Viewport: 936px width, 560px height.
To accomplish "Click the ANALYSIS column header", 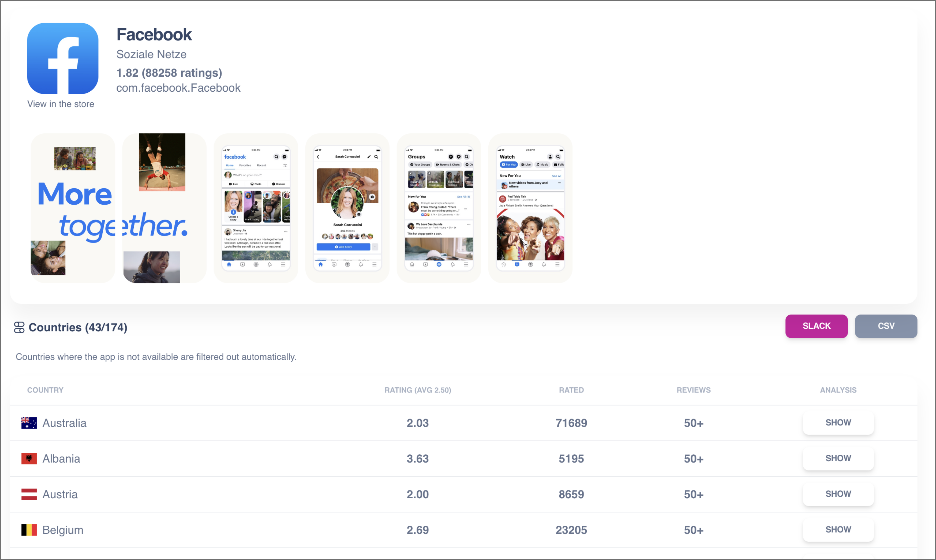I will 838,390.
